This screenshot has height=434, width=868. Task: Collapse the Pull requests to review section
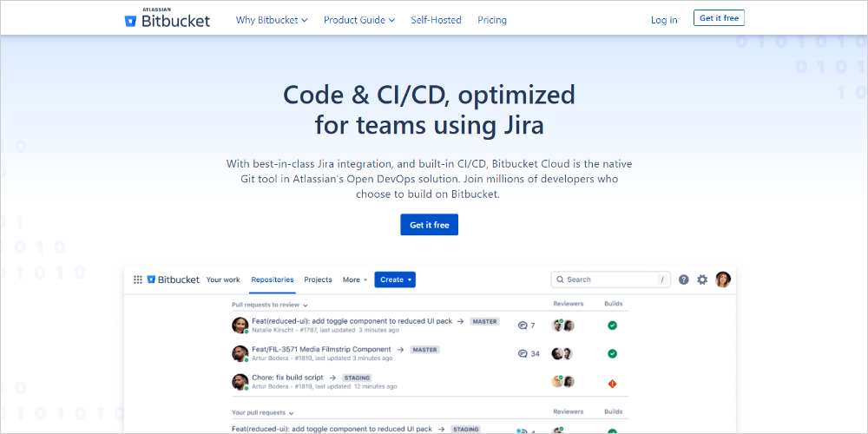(270, 305)
